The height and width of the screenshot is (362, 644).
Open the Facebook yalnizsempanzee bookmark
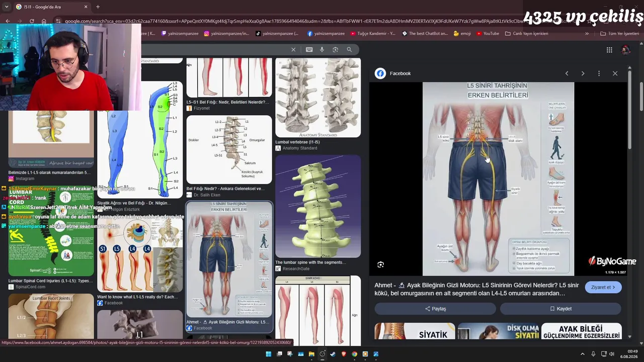coord(326,34)
